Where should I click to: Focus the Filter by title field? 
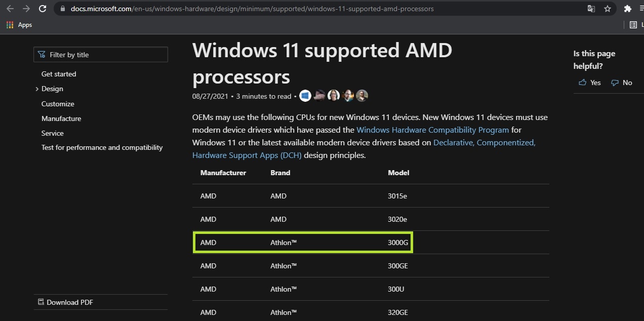pyautogui.click(x=101, y=55)
